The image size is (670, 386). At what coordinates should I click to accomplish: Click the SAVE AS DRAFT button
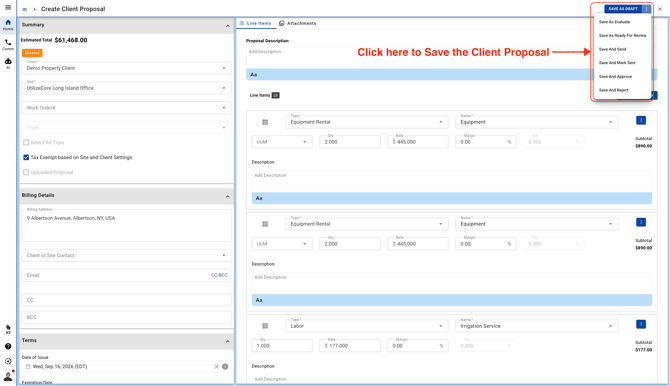(x=623, y=9)
